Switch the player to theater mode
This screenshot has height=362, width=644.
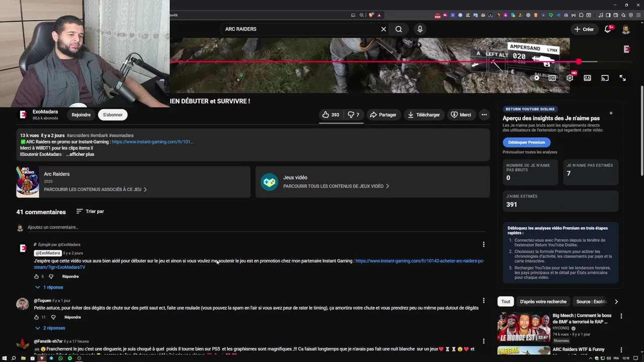[x=587, y=78]
